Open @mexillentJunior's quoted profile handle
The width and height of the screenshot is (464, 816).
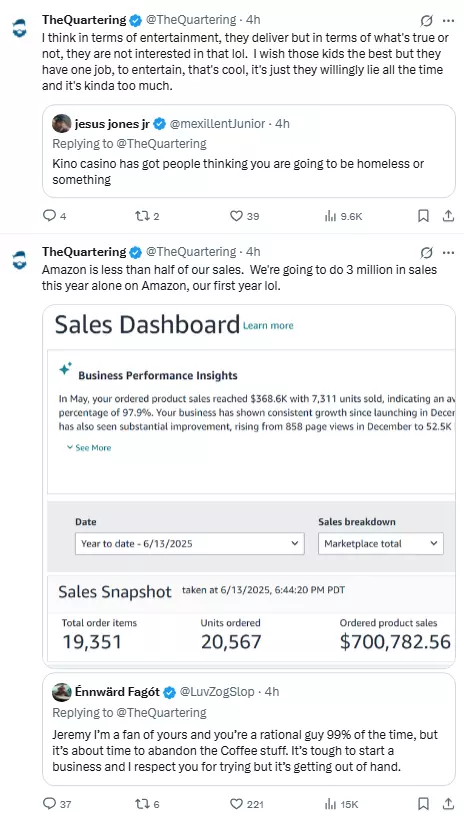(x=221, y=124)
